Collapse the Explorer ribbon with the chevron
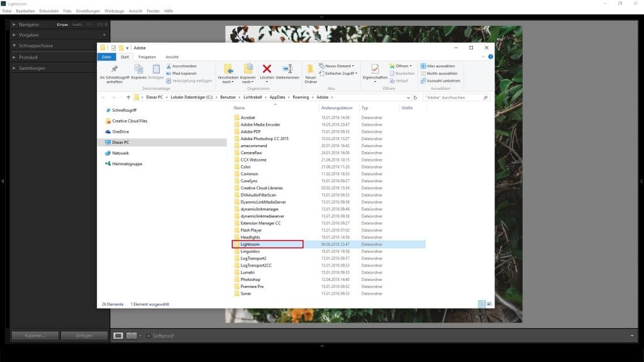 coord(484,57)
